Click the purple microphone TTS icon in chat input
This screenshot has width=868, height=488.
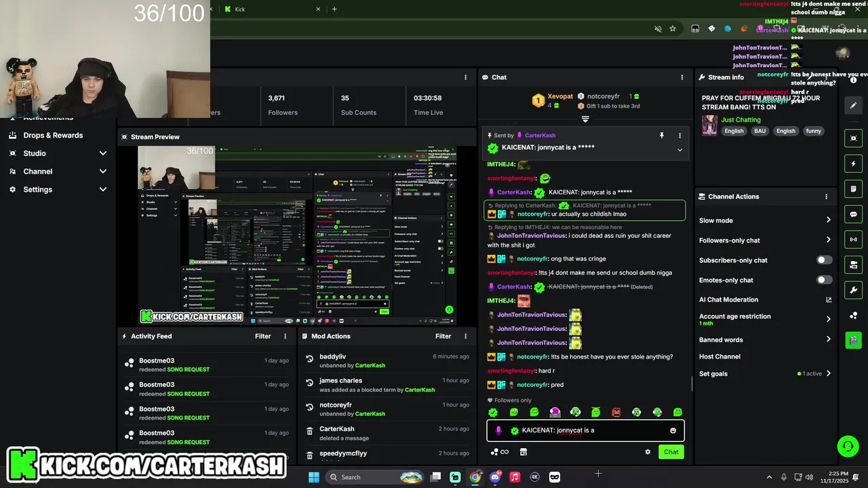tap(498, 430)
